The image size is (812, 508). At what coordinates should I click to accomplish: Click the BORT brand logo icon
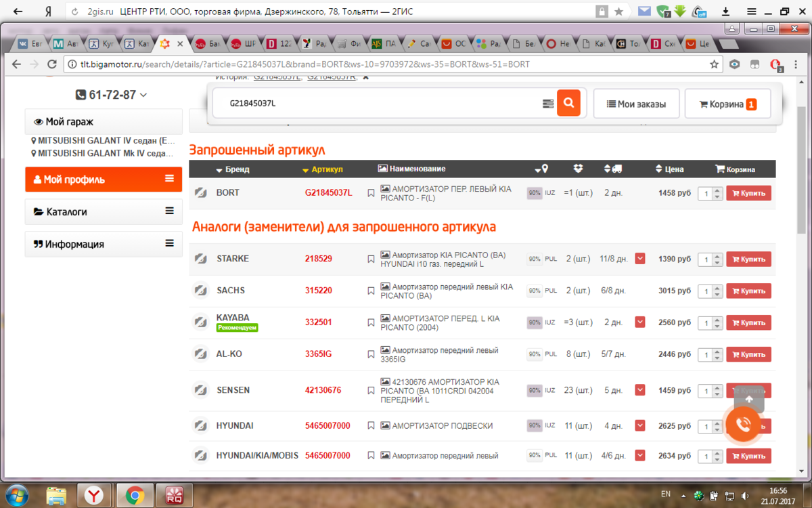pos(200,193)
